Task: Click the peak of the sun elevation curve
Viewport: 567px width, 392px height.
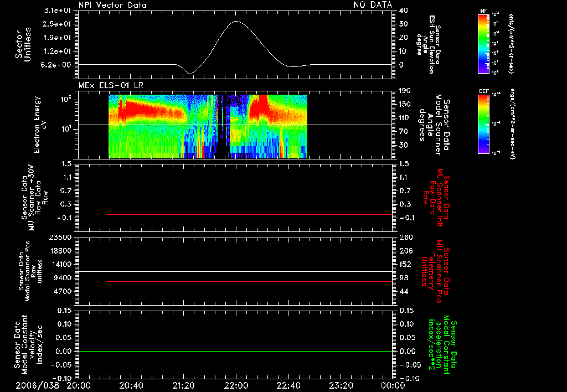Action: click(x=236, y=22)
